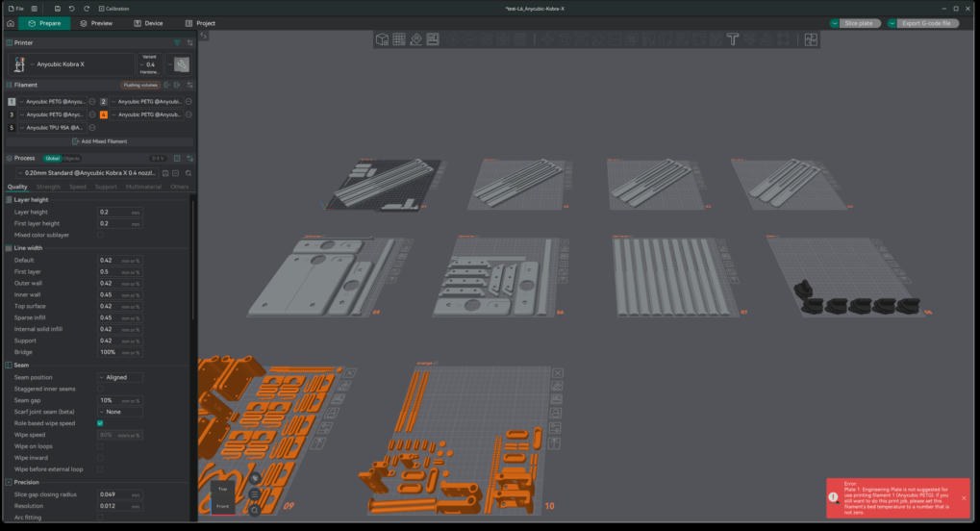Click Add Mixed Filament button
Image resolution: width=980 pixels, height=531 pixels.
tap(100, 141)
